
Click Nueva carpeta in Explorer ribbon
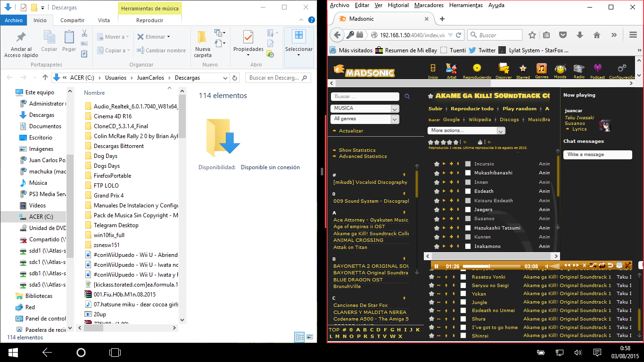203,44
